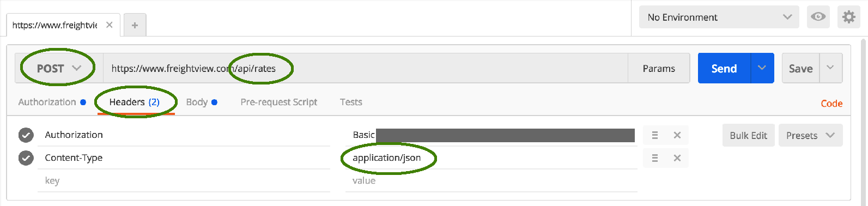Click the empty new value field
The image size is (868, 206).
[x=491, y=180]
